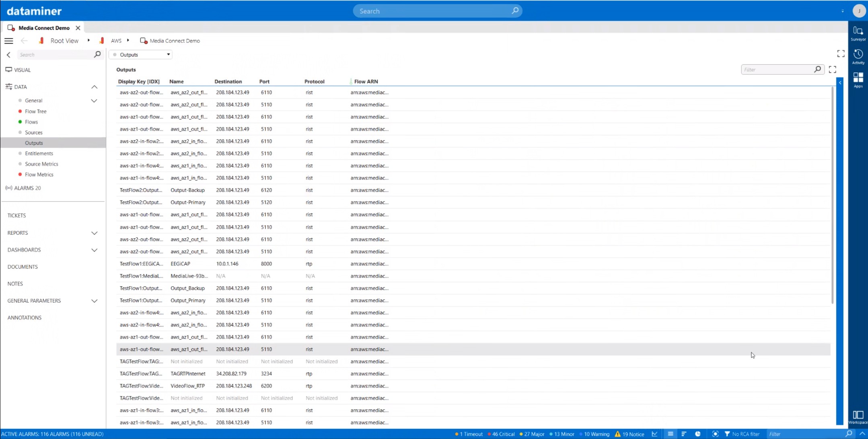This screenshot has width=868, height=439.
Task: Open the TICKETS section
Action: tap(16, 215)
